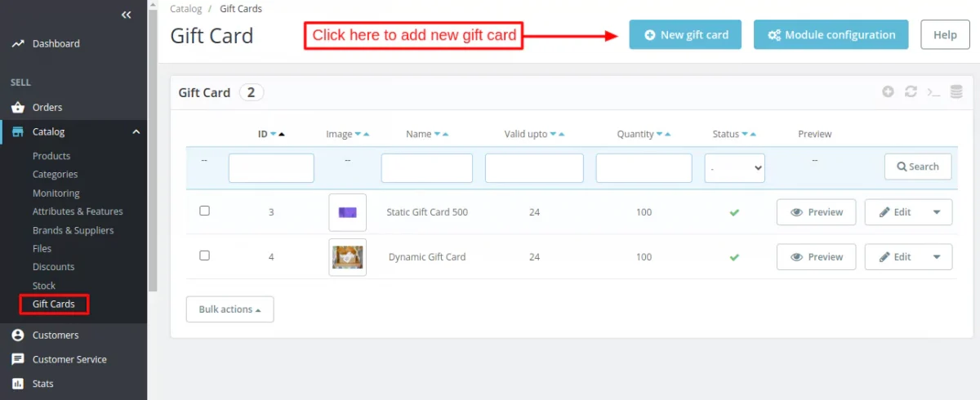Open Status filter dropdown

pyautogui.click(x=735, y=167)
